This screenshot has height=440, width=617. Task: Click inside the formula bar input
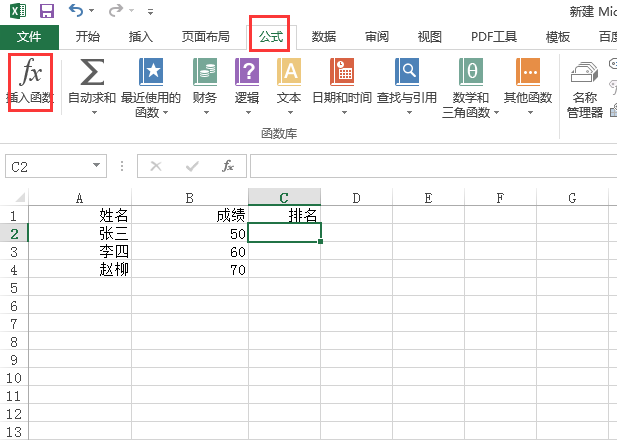point(433,166)
